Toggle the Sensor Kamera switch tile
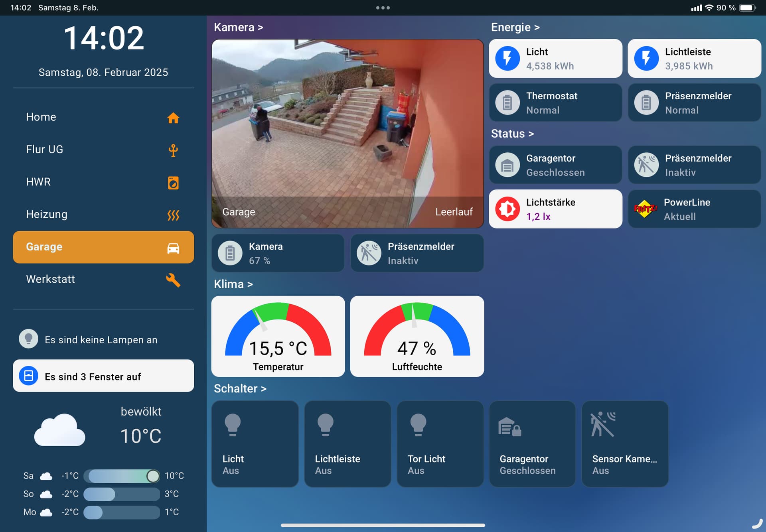766x532 pixels. click(625, 444)
